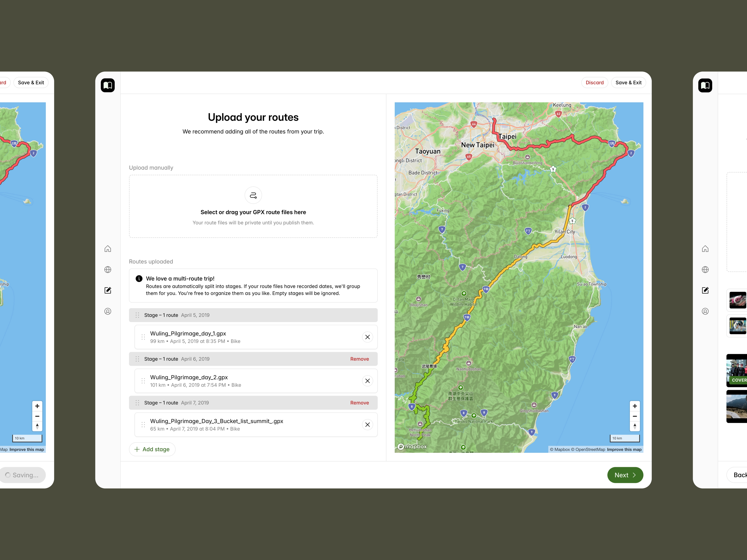Screen dimensions: 747x560
Task: Open profile user icon in center sidebar
Action: pyautogui.click(x=108, y=311)
